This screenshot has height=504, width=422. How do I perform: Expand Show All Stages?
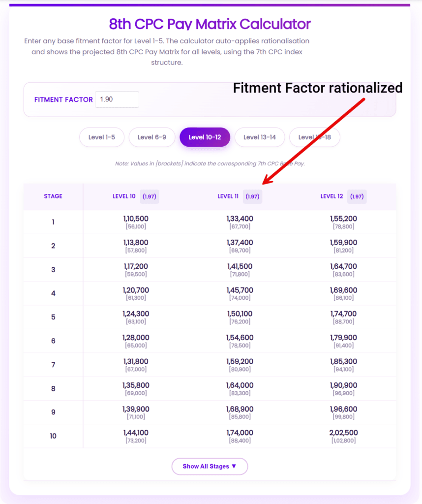point(210,466)
